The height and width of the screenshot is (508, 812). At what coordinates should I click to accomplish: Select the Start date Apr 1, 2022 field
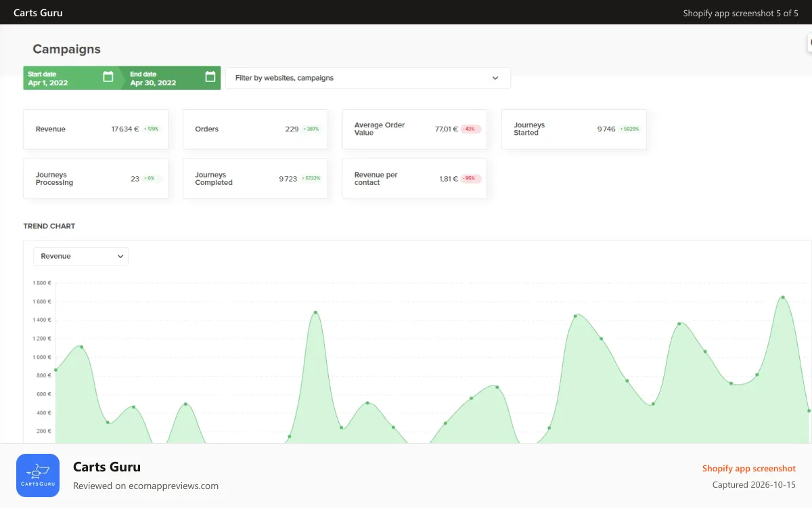pyautogui.click(x=72, y=78)
